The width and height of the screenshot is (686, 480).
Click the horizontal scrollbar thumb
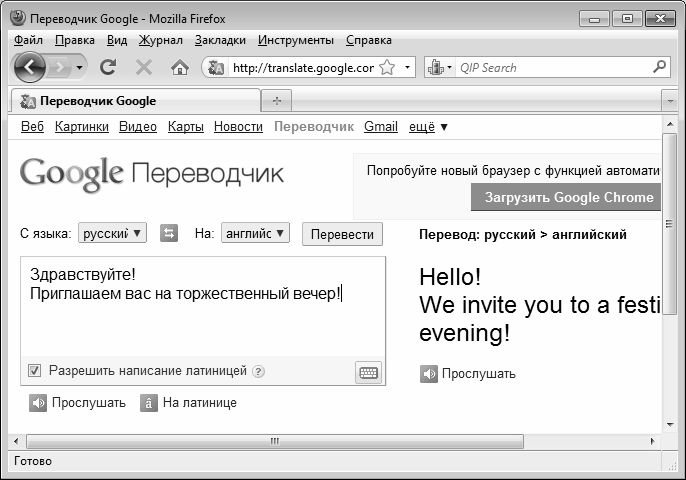pyautogui.click(x=275, y=441)
